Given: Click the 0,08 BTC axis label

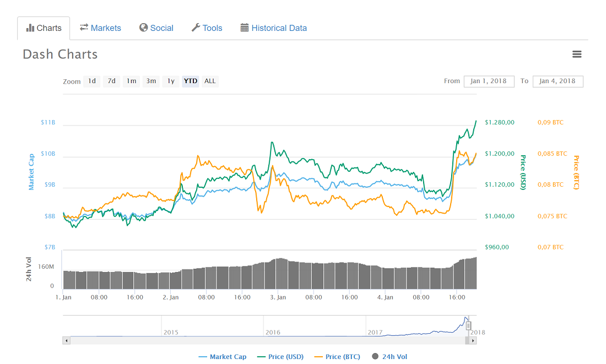Looking at the screenshot, I should (x=550, y=184).
